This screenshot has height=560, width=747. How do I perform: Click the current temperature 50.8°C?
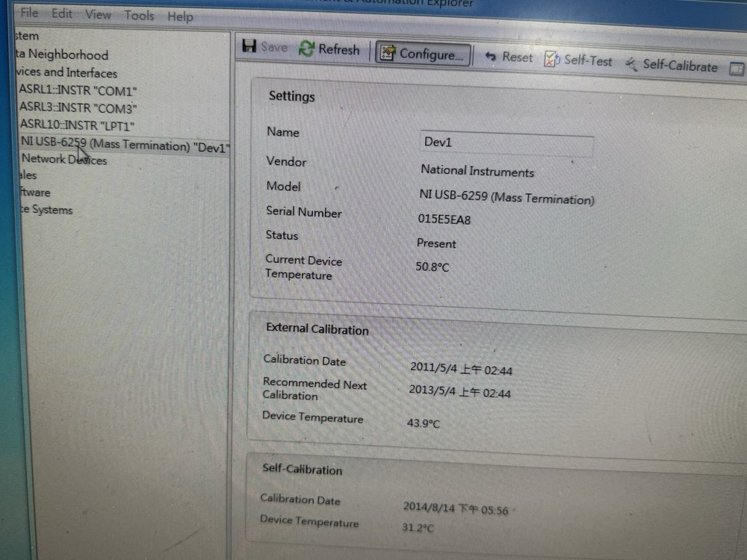tap(432, 267)
